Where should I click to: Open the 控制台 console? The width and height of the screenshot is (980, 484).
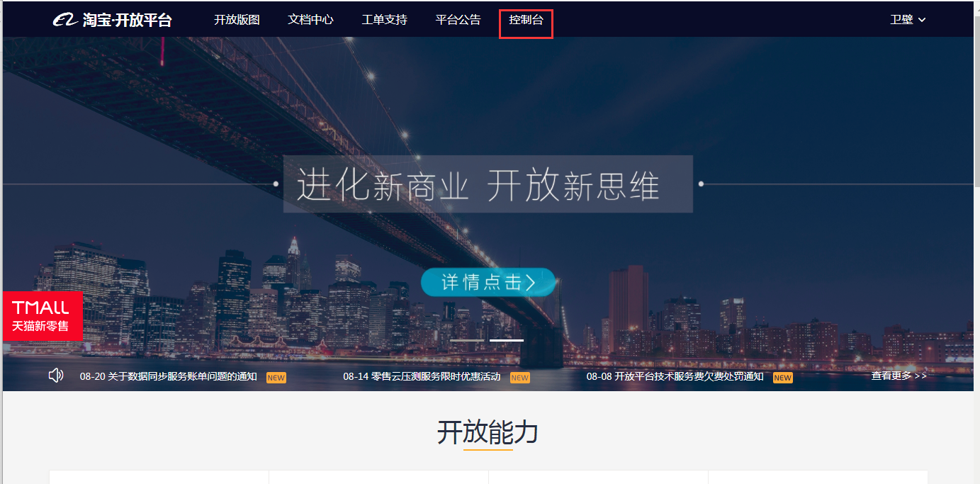526,20
